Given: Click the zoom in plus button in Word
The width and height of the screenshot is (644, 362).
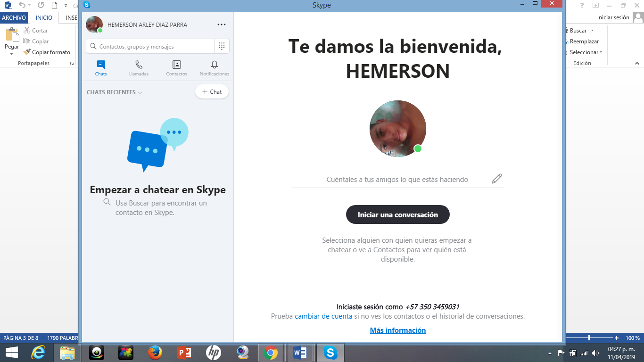Looking at the screenshot, I should point(617,338).
